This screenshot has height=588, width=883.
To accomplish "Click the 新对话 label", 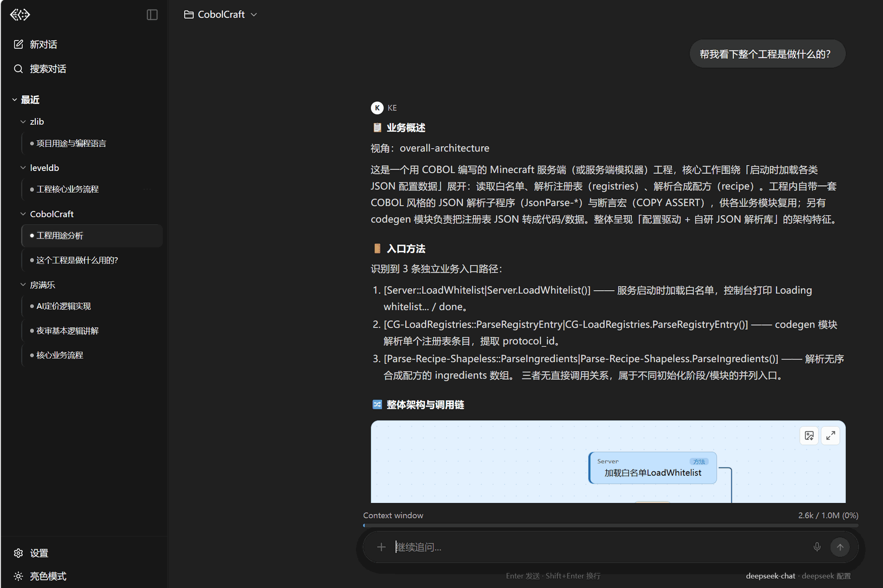I will coord(44,45).
